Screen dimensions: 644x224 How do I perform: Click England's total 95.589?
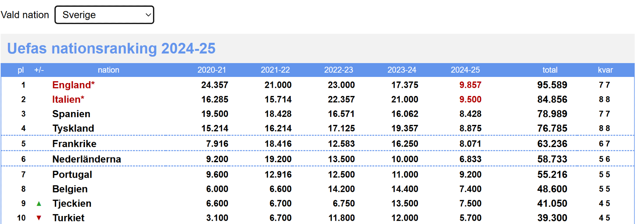(x=552, y=85)
